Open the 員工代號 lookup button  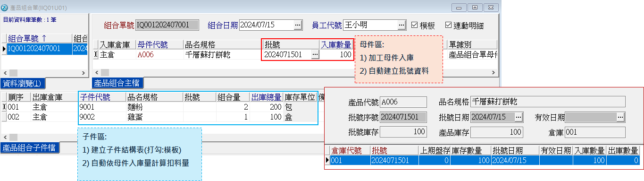tap(401, 25)
